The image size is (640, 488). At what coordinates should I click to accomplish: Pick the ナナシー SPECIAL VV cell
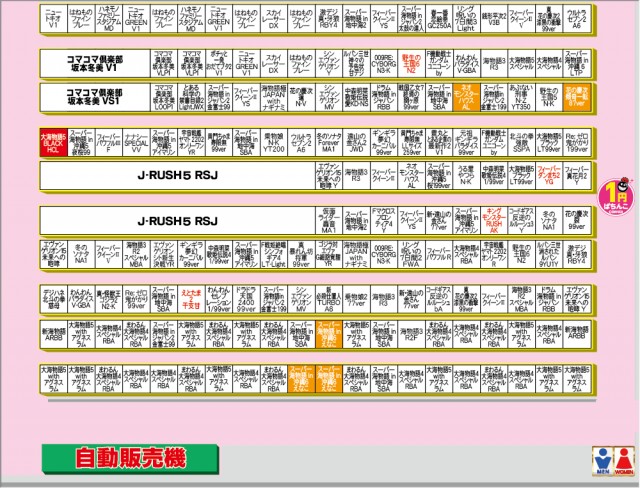tap(136, 142)
